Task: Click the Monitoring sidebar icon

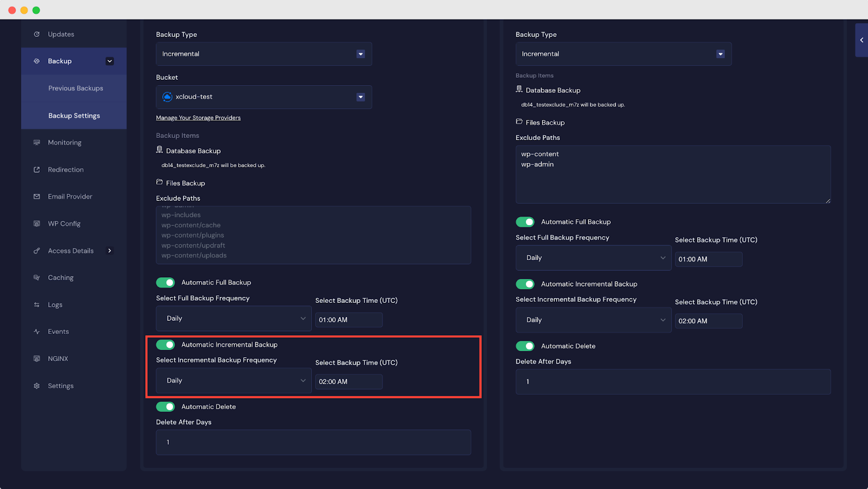Action: [x=37, y=142]
